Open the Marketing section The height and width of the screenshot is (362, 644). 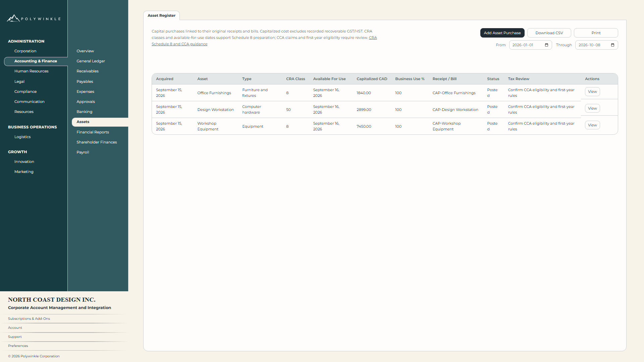tap(24, 172)
